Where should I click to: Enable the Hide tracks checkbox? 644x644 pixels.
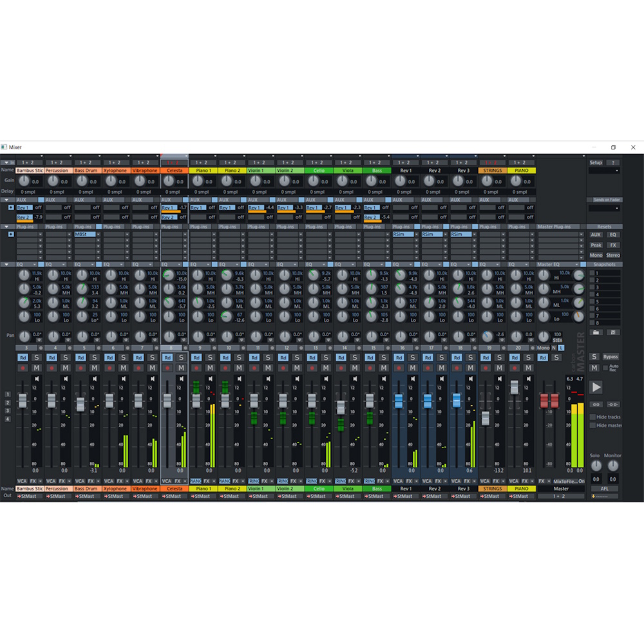[x=592, y=417]
